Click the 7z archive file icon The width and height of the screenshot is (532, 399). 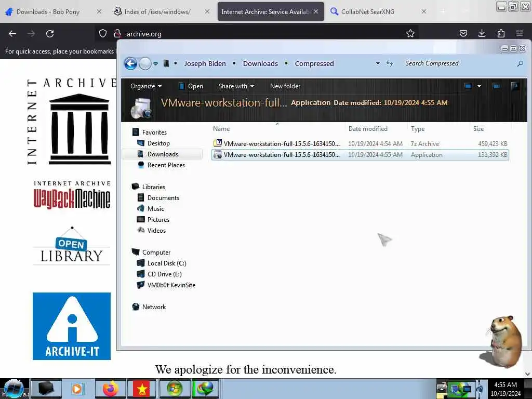pyautogui.click(x=218, y=143)
